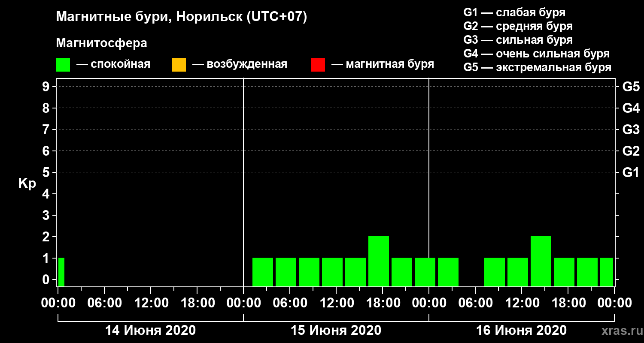Viewport: 644px width, 343px height.
Task: Click the '— спокойная' legend label
Action: pos(113,64)
